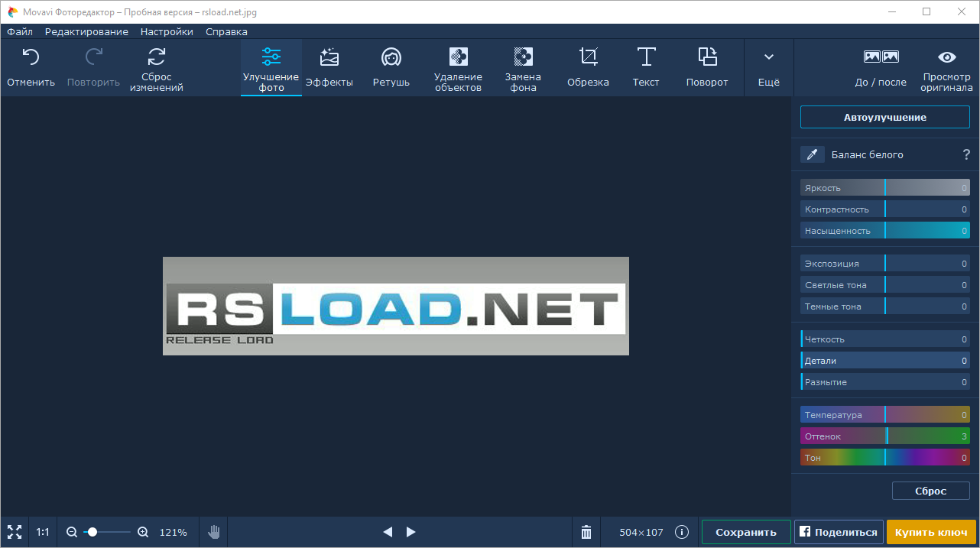Click the 121% zoom value
The image size is (980, 548).
pos(173,532)
